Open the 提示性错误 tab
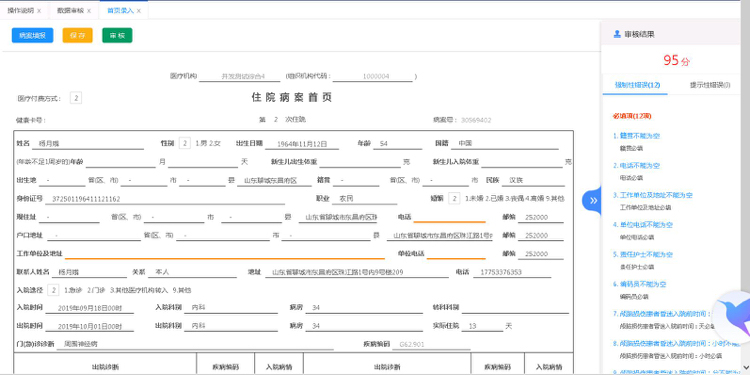Viewport: 750px width, 375px height. [710, 85]
